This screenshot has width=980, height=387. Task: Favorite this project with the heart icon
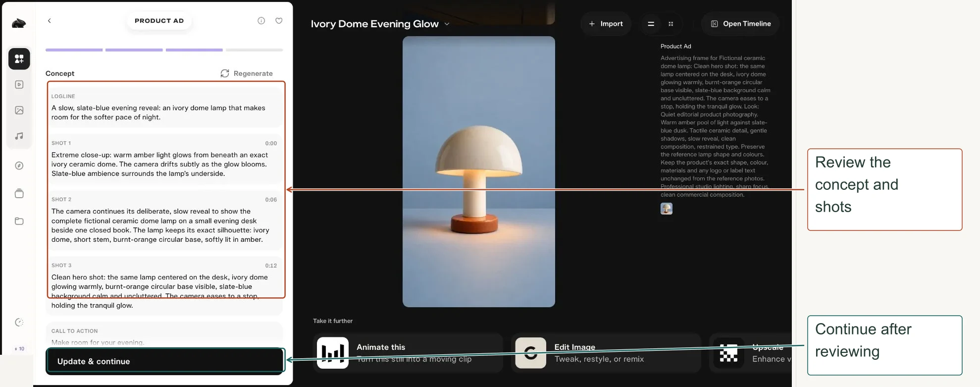click(279, 21)
